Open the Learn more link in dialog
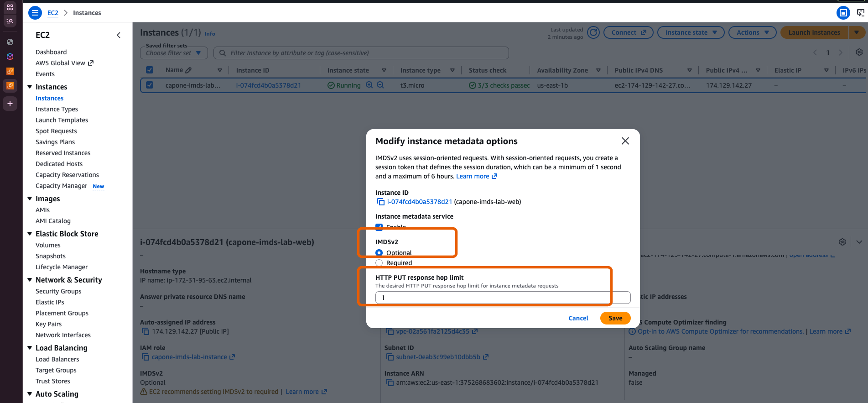 [477, 176]
